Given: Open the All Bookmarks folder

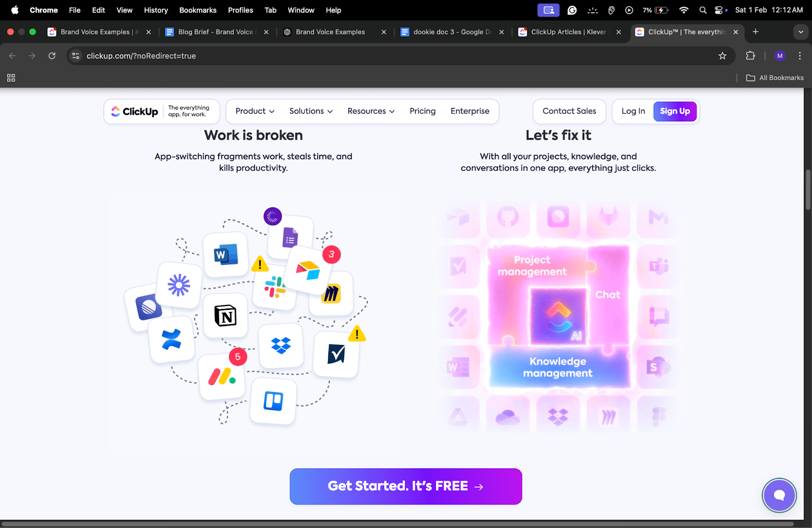Looking at the screenshot, I should pos(775,78).
